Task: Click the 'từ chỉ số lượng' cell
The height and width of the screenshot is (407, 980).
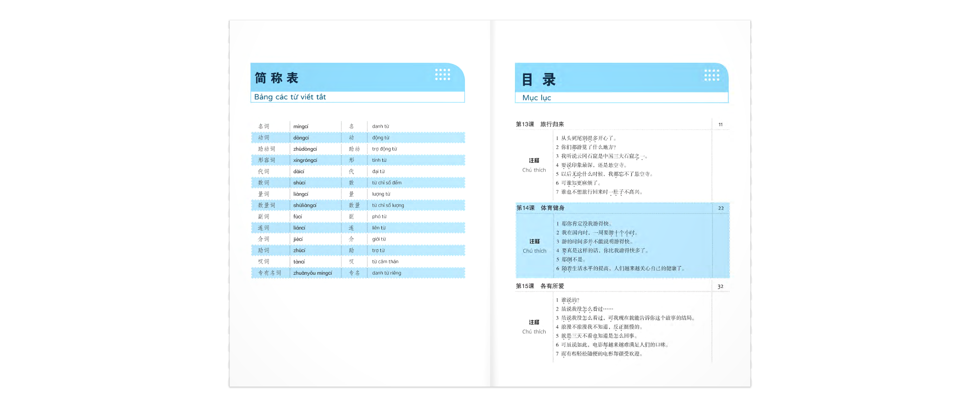Action: pyautogui.click(x=388, y=205)
